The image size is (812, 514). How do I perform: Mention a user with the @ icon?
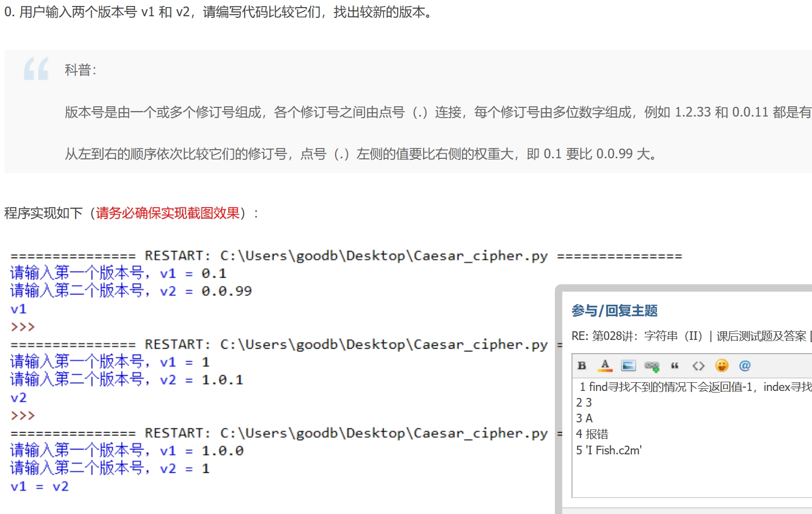point(745,365)
